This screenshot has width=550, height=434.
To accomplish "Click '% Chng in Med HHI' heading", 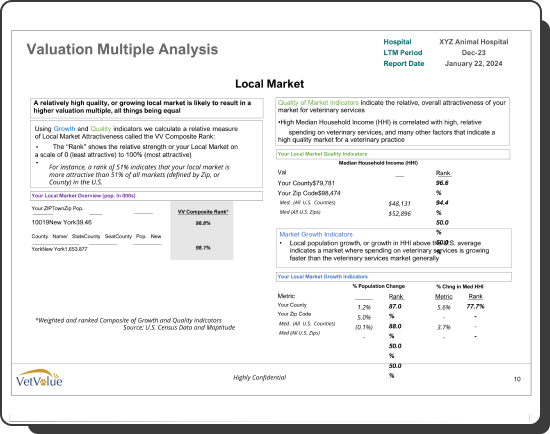I will pos(460,287).
